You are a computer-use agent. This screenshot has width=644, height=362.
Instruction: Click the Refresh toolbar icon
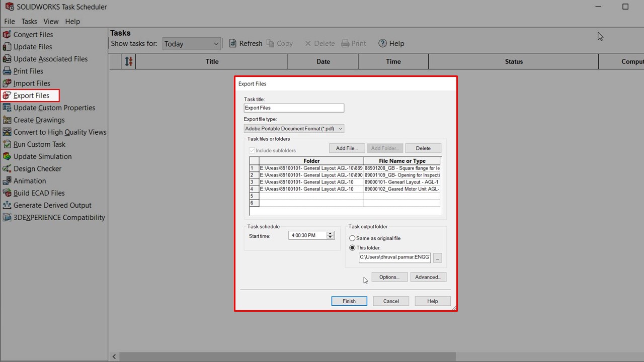pyautogui.click(x=233, y=44)
